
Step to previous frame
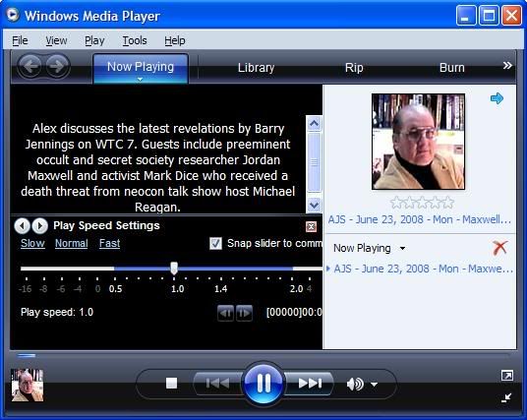225,314
